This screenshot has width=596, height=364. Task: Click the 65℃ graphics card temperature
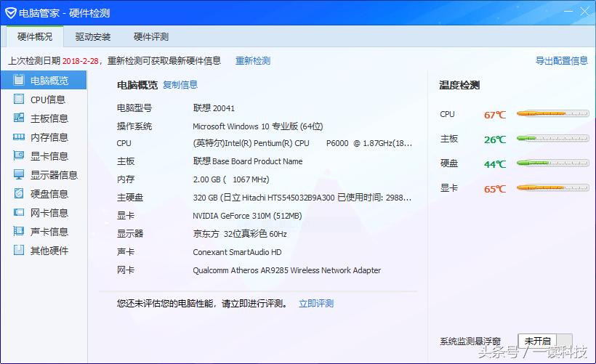tap(495, 189)
